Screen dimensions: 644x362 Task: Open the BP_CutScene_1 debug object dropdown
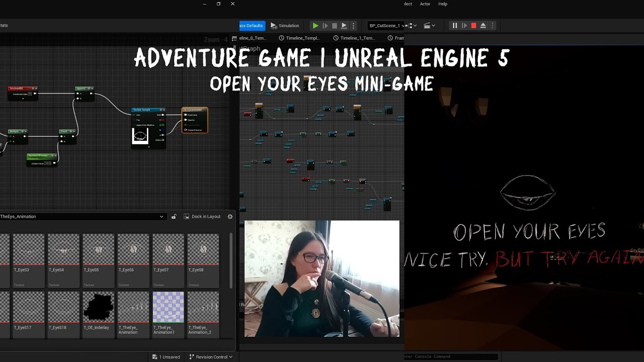386,26
